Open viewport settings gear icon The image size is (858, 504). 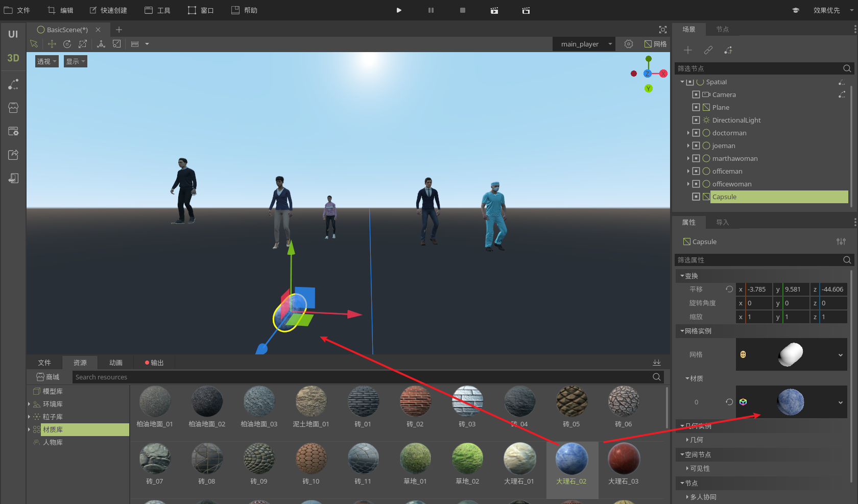[629, 44]
